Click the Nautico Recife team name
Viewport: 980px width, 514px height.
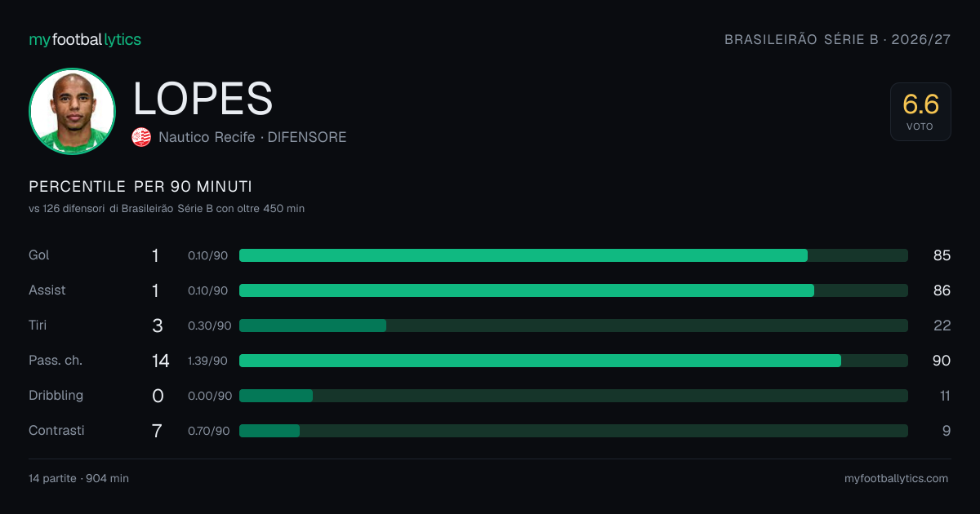pos(207,137)
